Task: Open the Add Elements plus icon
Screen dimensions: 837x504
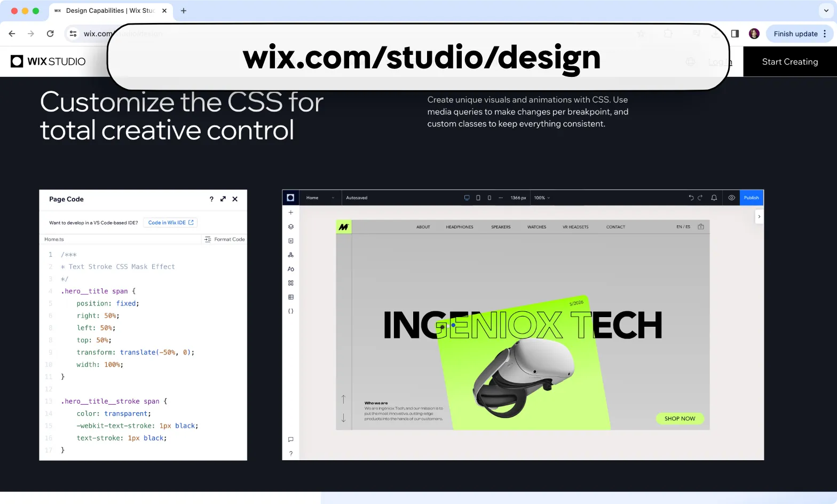Action: click(291, 212)
